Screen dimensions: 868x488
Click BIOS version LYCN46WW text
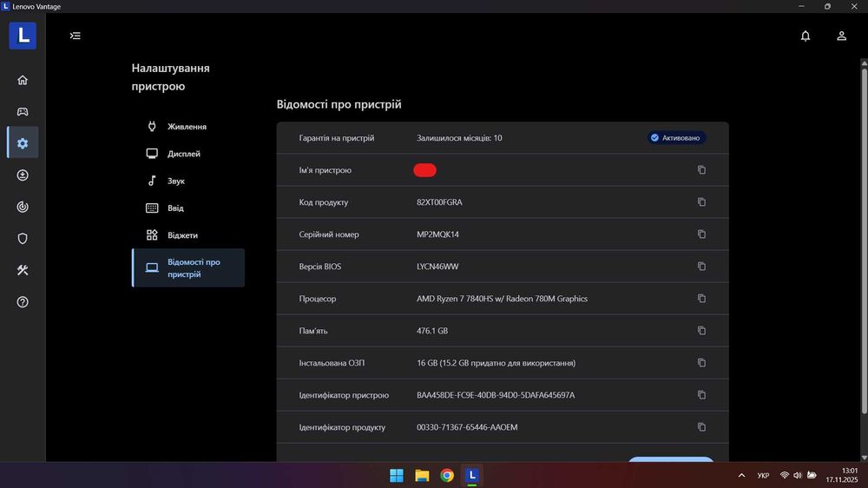(437, 267)
